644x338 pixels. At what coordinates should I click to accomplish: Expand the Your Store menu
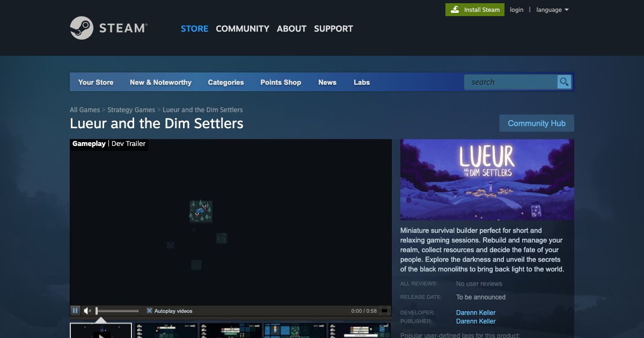[x=96, y=82]
